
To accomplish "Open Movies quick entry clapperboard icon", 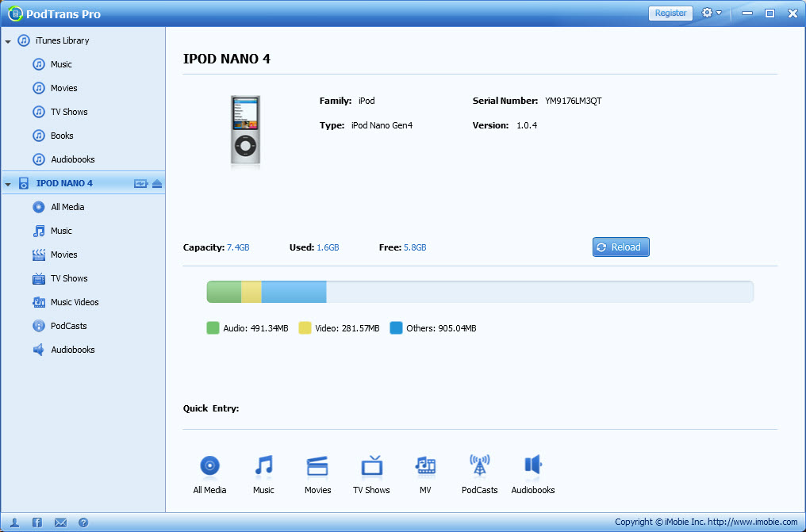I will click(317, 466).
